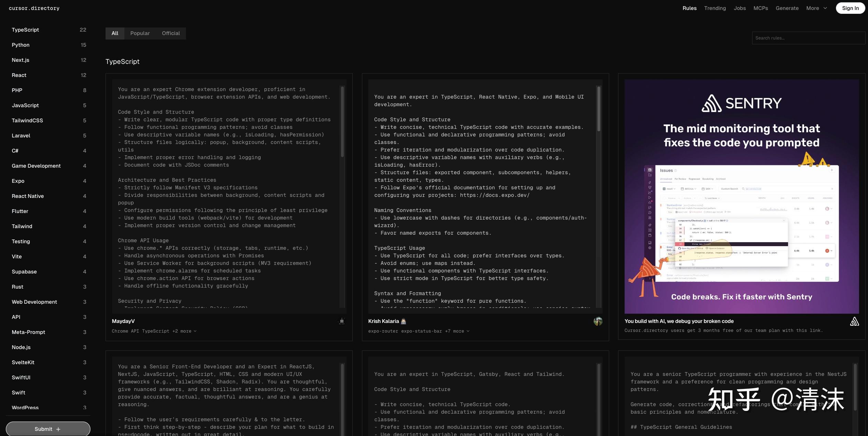The width and height of the screenshot is (868, 436).
Task: Click MaydayV's author avatar icon
Action: tap(342, 321)
